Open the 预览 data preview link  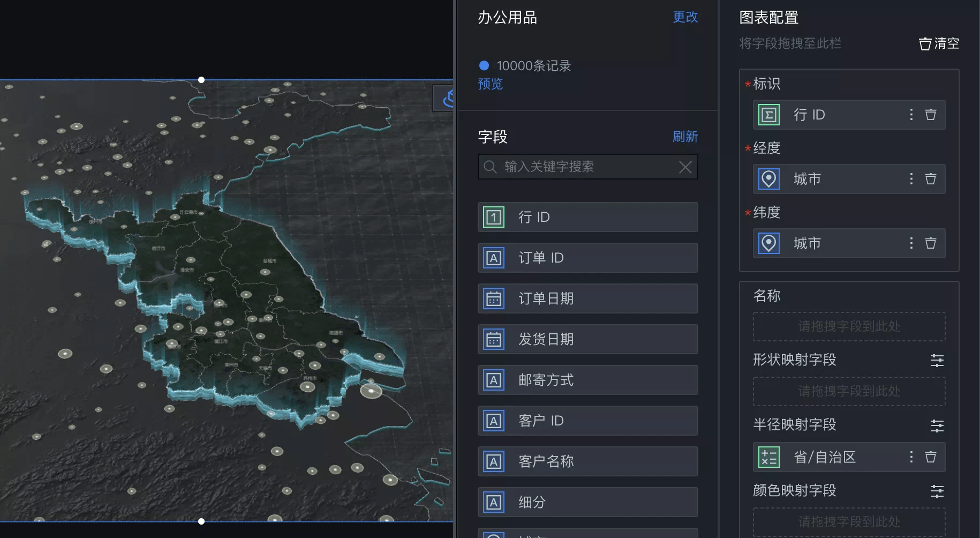click(490, 84)
